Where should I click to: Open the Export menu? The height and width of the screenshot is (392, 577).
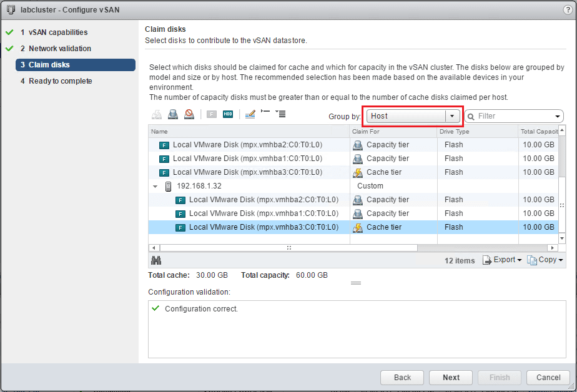(x=502, y=260)
